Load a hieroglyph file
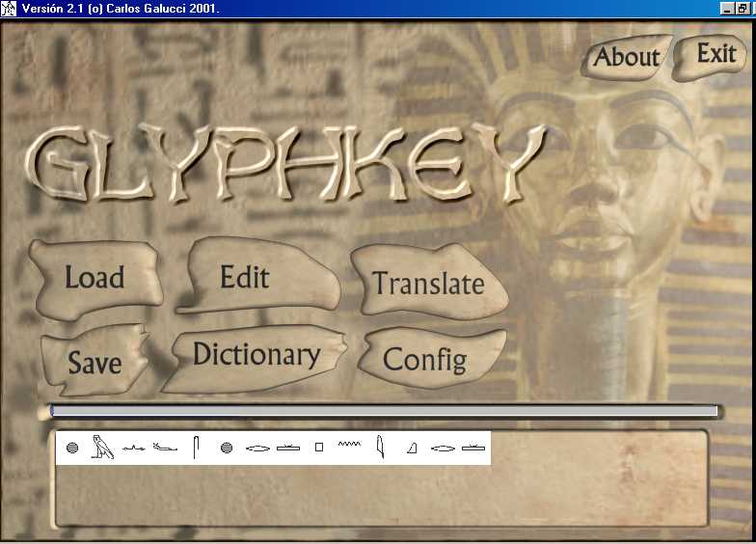The width and height of the screenshot is (756, 544). coord(94,278)
